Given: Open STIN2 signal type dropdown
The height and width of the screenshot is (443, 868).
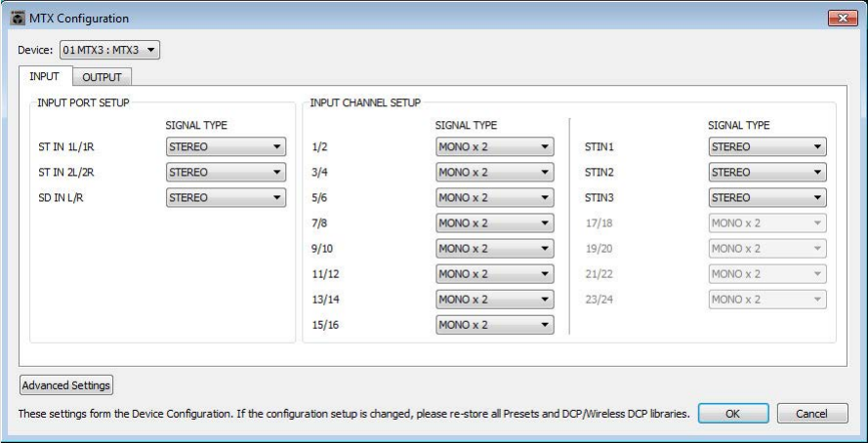Looking at the screenshot, I should point(767,173).
